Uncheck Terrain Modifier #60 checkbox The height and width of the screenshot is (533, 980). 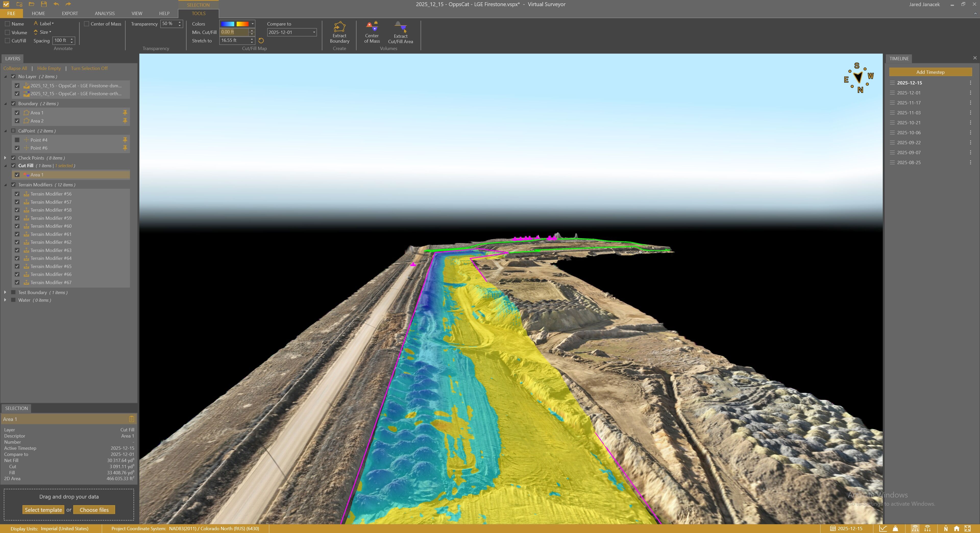point(17,226)
